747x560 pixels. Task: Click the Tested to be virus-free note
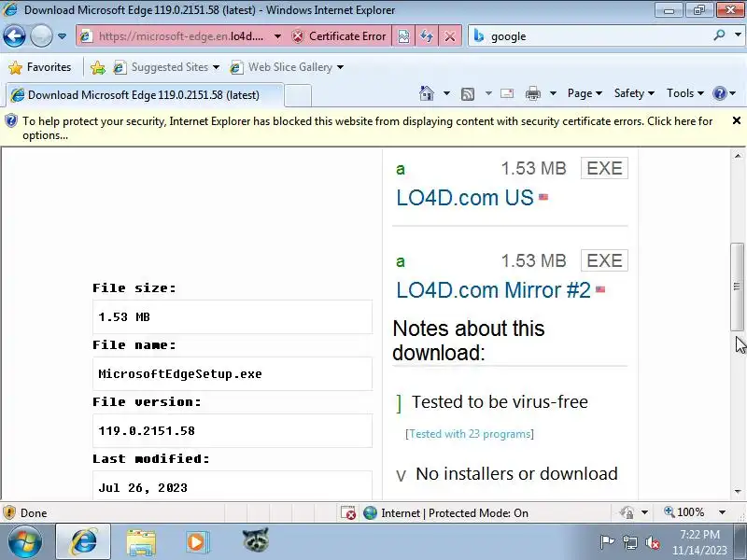(x=500, y=402)
